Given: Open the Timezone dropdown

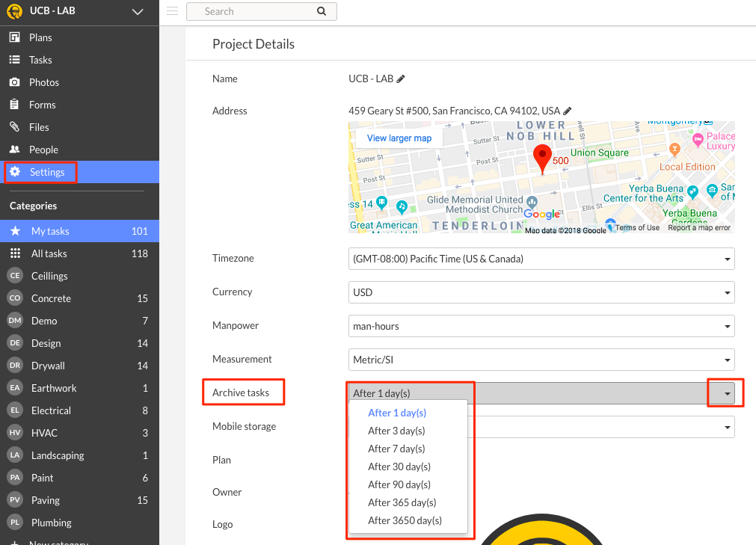Looking at the screenshot, I should tap(541, 259).
